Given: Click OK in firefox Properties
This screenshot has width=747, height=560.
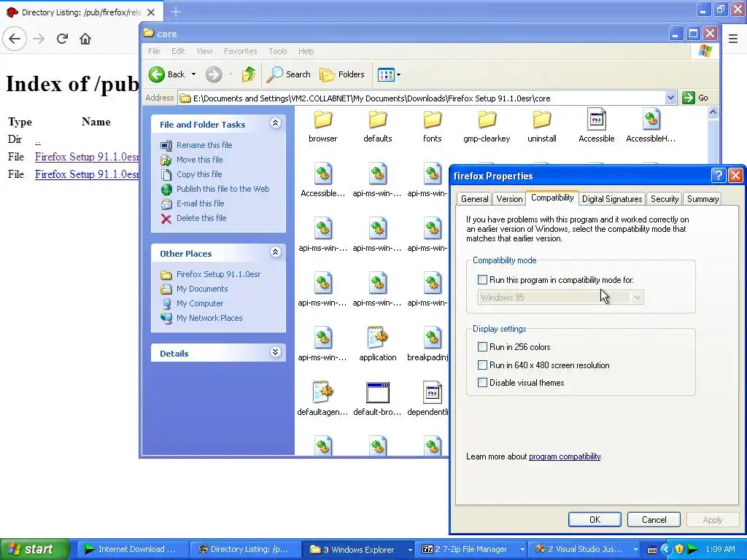Looking at the screenshot, I should click(595, 519).
